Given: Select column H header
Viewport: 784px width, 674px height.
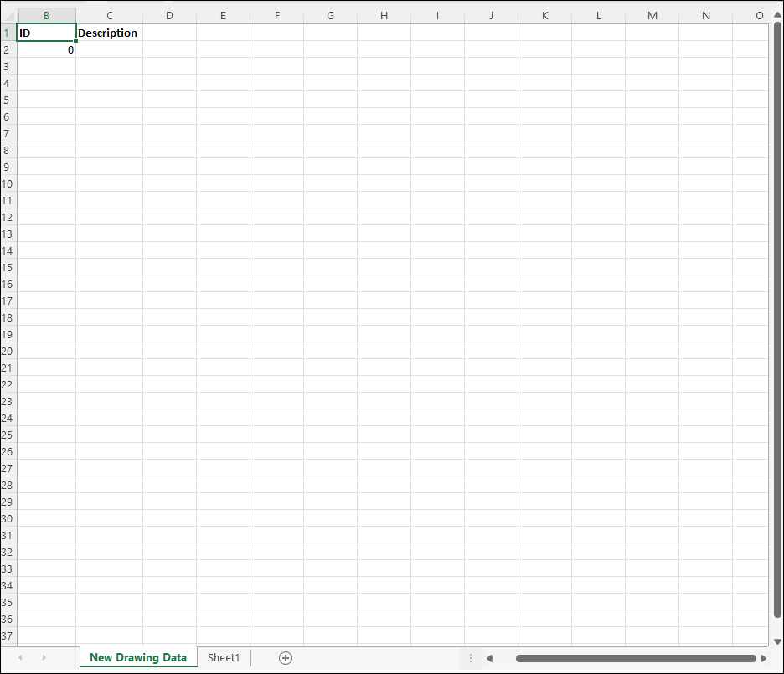Looking at the screenshot, I should pyautogui.click(x=384, y=16).
